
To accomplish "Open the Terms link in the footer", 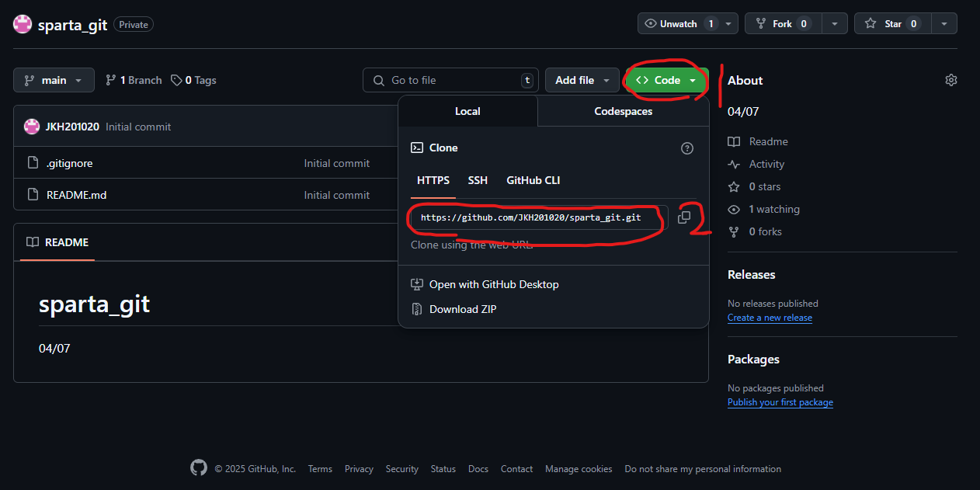I will 320,468.
